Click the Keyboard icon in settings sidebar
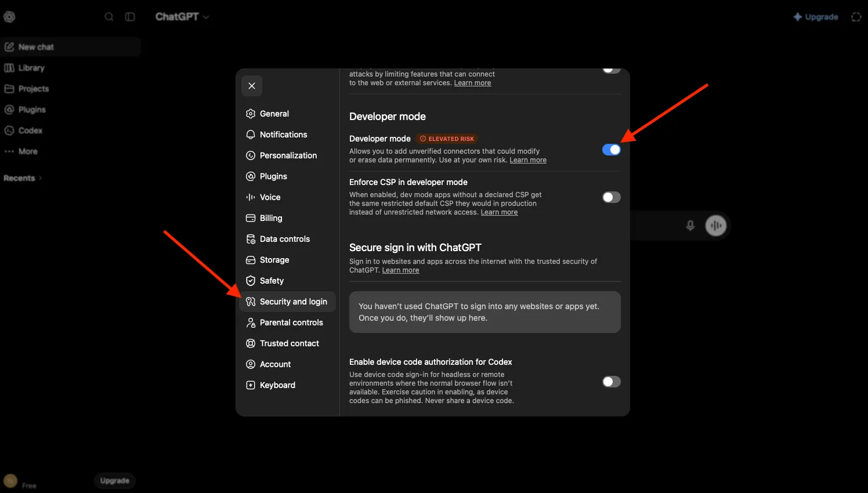 [251, 385]
